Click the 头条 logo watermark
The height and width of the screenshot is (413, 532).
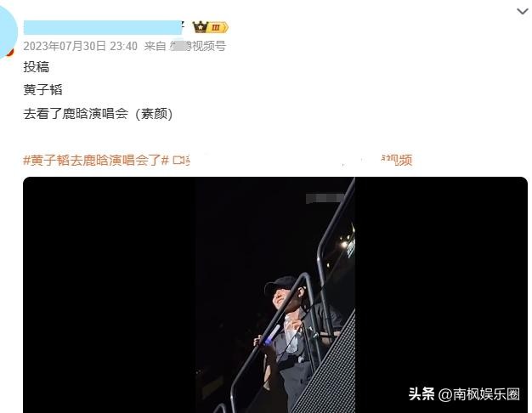[x=421, y=394]
